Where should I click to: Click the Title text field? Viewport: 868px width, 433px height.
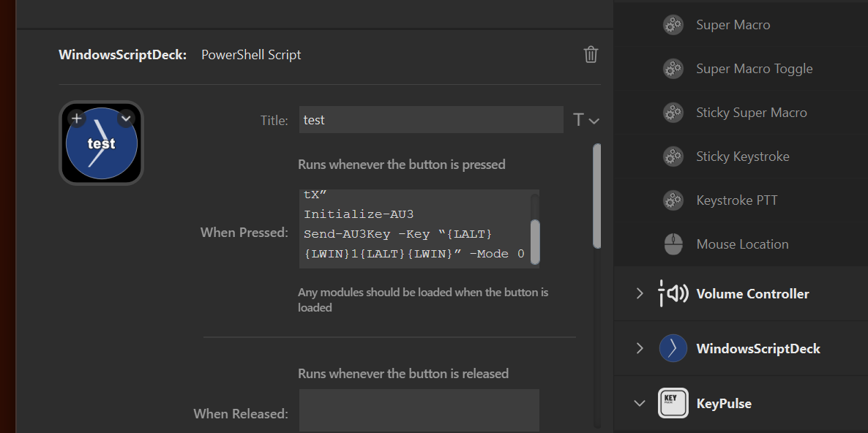[430, 120]
